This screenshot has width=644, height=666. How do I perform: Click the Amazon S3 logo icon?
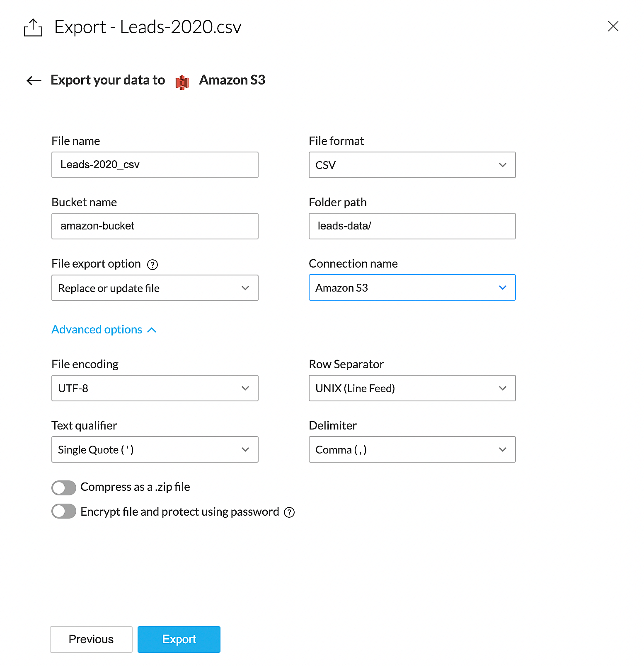coord(182,82)
